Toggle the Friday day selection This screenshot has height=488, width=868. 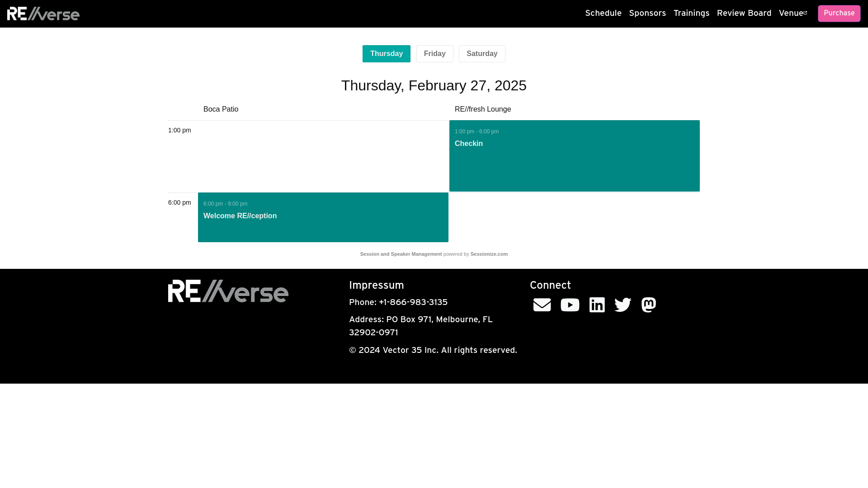[434, 54]
